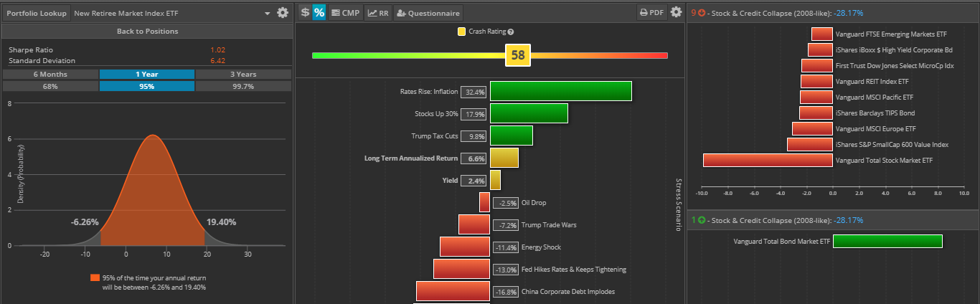Switch values to dollar display
The image size is (980, 304).
tap(305, 13)
